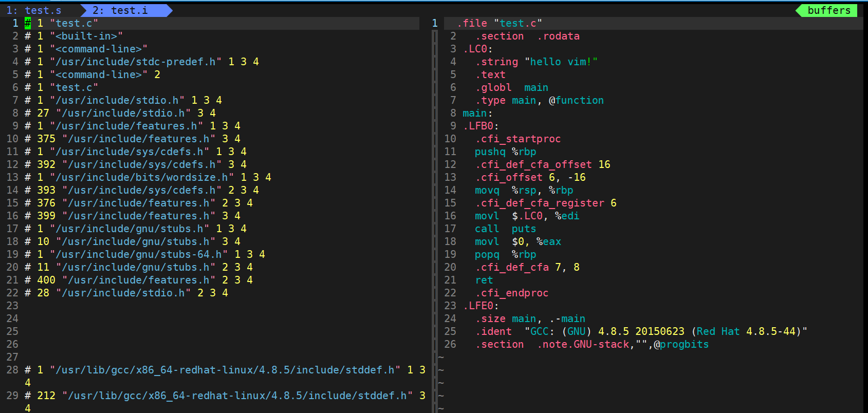Click '# 392' sys/cdefs.h line
The height and width of the screenshot is (413, 868).
pos(136,164)
